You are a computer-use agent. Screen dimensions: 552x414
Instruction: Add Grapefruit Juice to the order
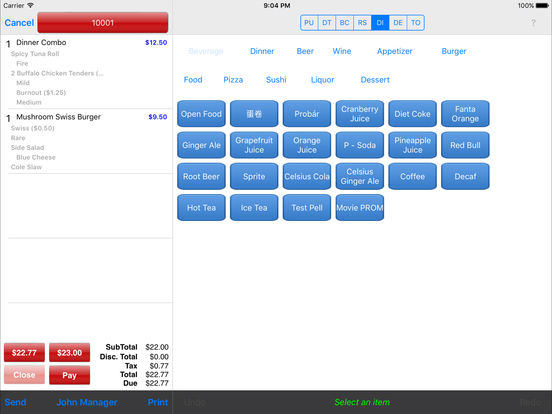[x=254, y=145]
